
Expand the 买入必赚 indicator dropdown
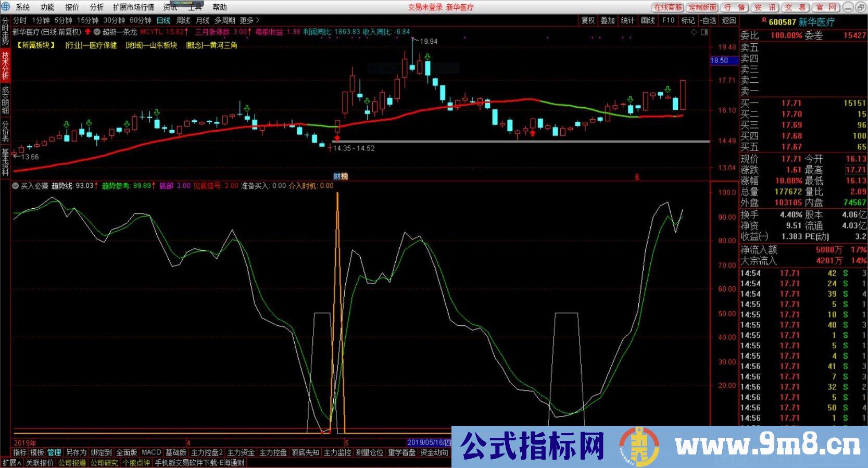click(x=16, y=186)
